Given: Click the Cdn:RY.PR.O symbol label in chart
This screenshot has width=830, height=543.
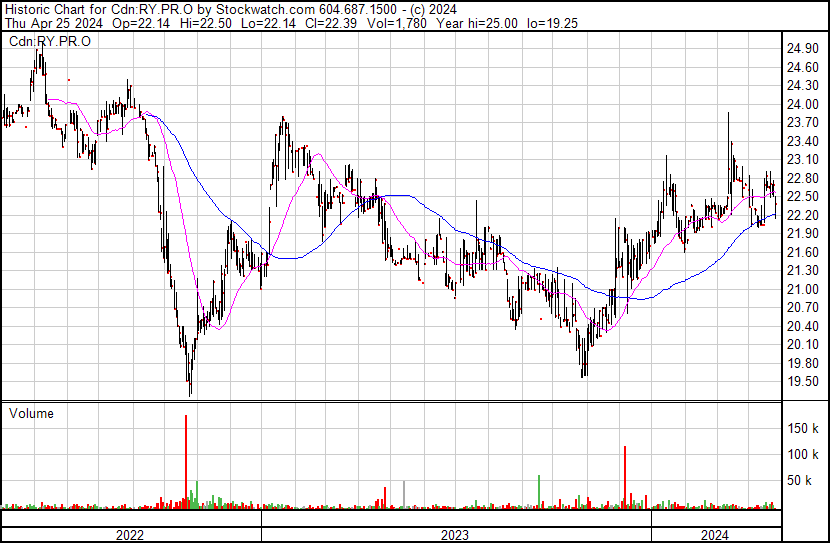Looking at the screenshot, I should click(x=50, y=41).
